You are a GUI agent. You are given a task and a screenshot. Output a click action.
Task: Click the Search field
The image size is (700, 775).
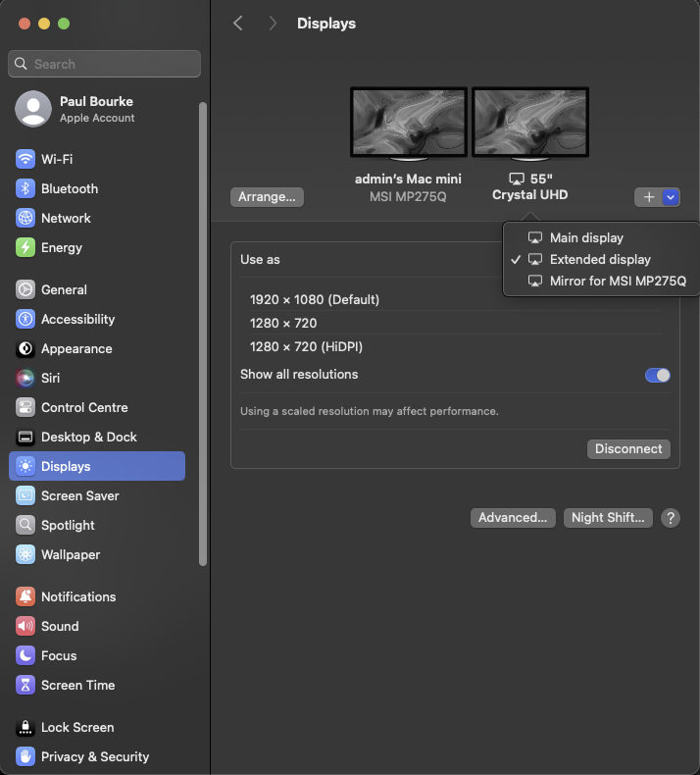104,64
